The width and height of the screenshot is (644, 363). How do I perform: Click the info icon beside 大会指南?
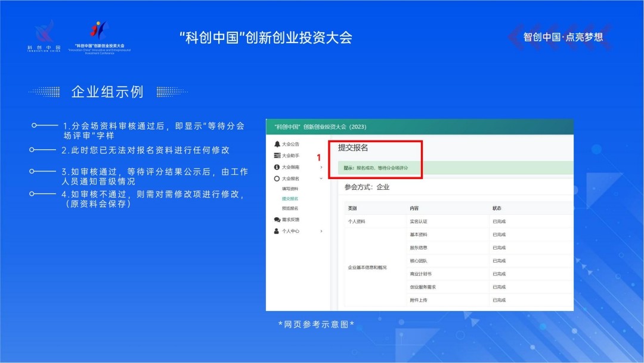(x=277, y=167)
